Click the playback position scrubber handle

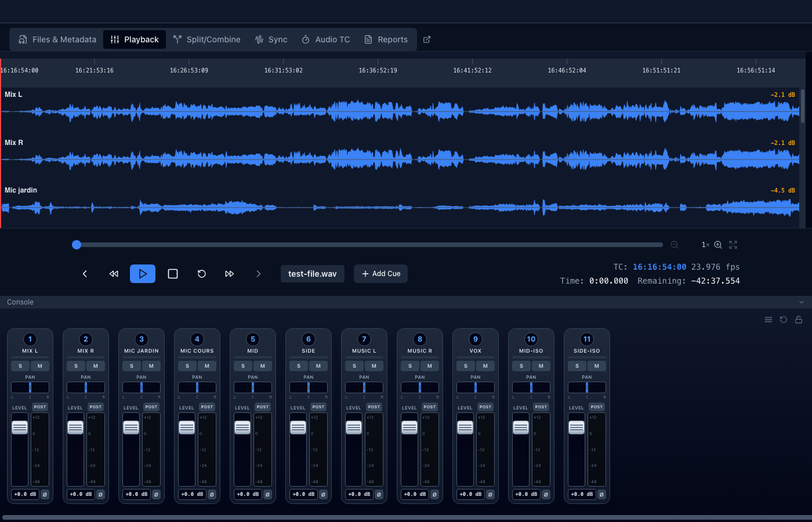pyautogui.click(x=77, y=245)
